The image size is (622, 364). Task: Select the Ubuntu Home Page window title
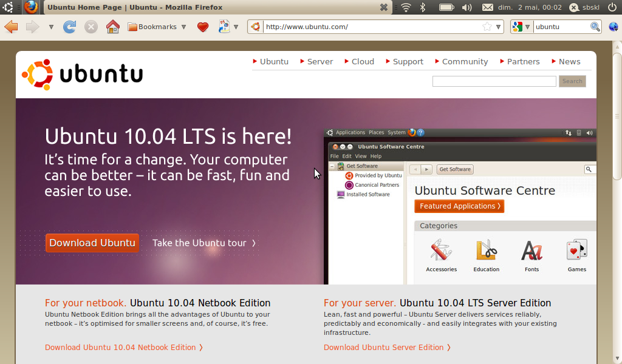pyautogui.click(x=135, y=7)
